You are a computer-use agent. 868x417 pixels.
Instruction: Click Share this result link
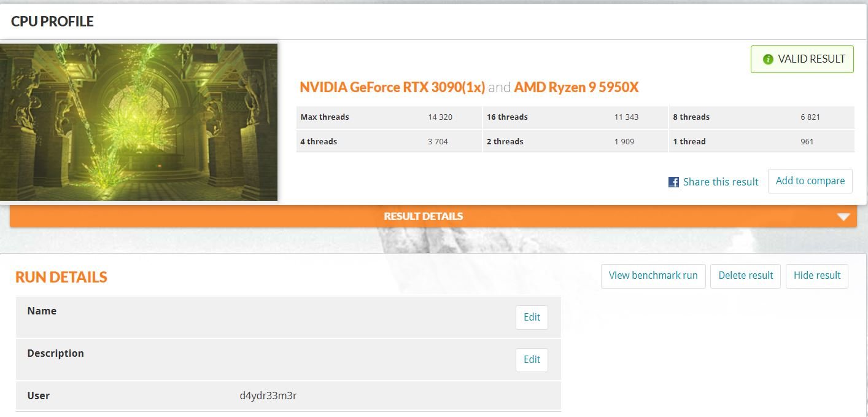tap(721, 182)
